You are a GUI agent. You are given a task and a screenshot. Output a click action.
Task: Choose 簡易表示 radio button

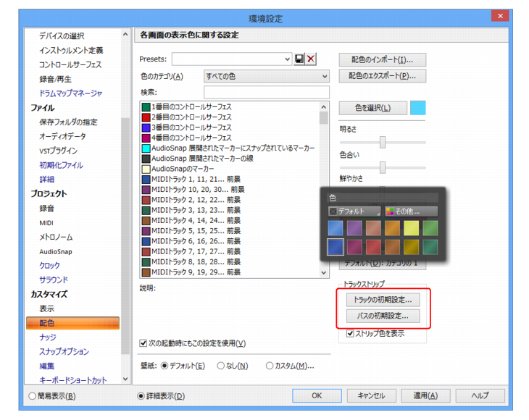coord(32,396)
